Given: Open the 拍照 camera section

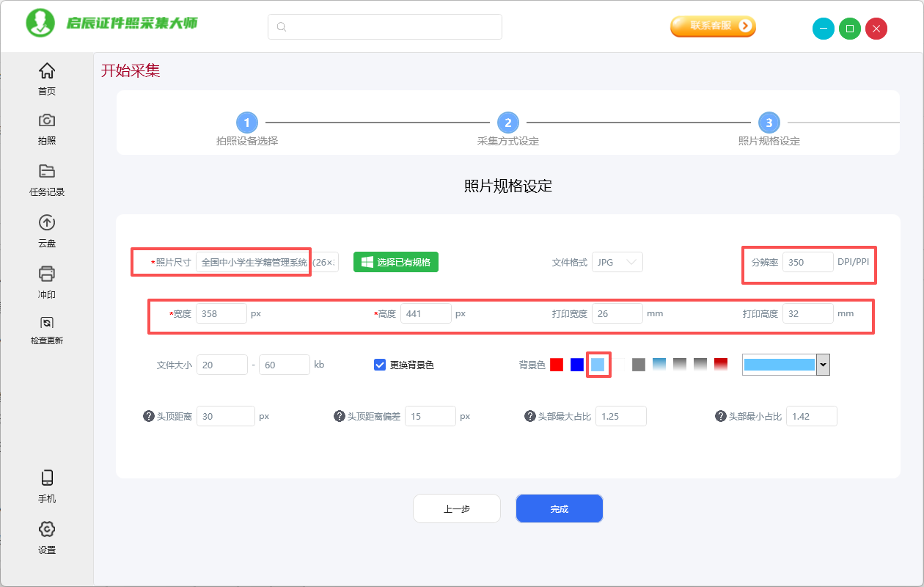Looking at the screenshot, I should 47,128.
